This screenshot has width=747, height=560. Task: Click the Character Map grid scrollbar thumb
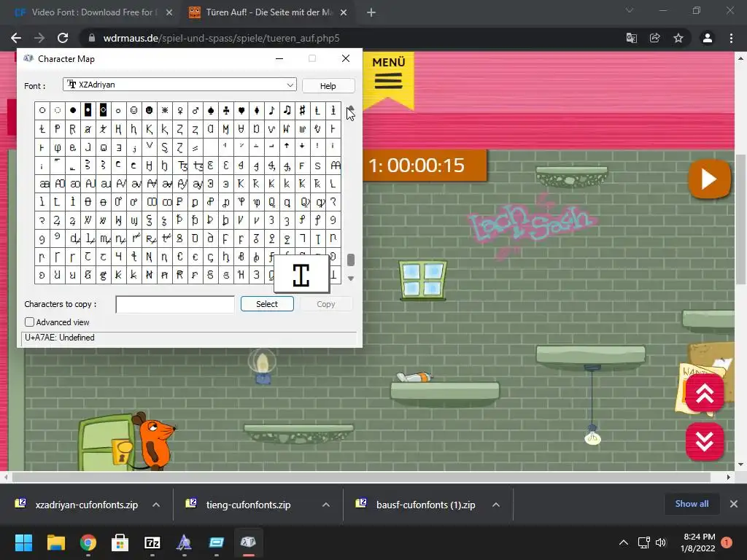351,260
